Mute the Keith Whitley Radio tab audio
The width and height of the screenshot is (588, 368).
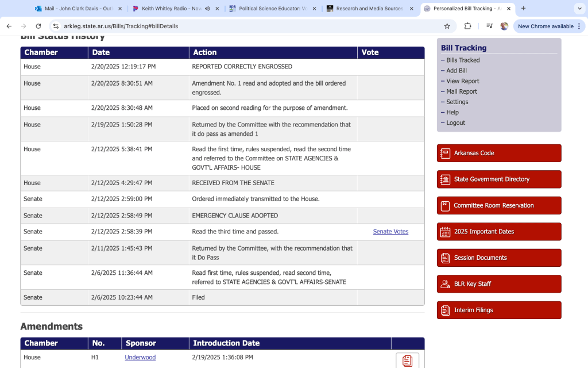click(x=207, y=9)
